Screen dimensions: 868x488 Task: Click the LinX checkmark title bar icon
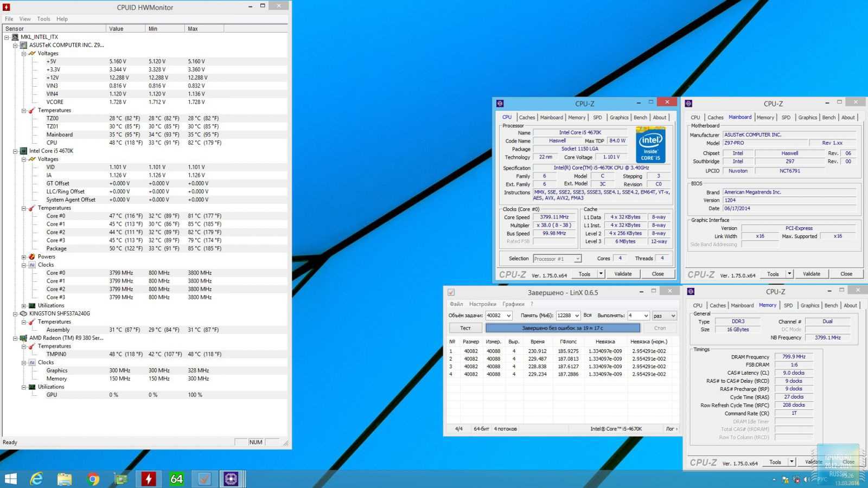451,292
